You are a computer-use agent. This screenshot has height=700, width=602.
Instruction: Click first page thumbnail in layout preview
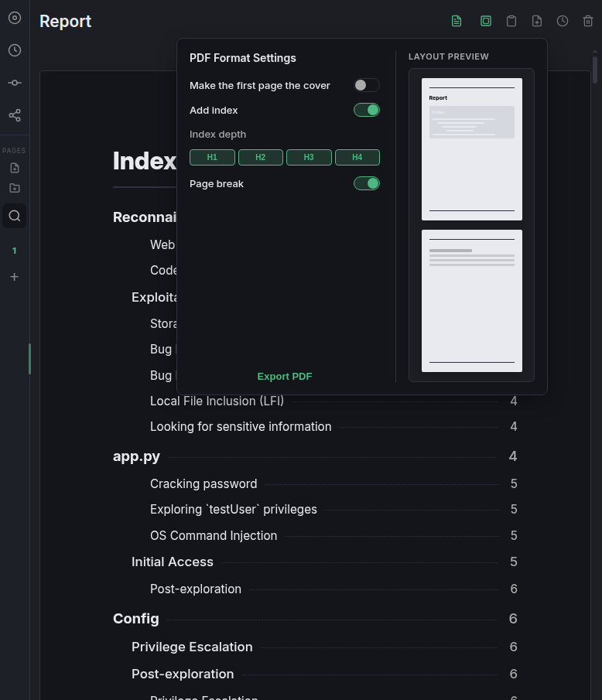point(471,149)
